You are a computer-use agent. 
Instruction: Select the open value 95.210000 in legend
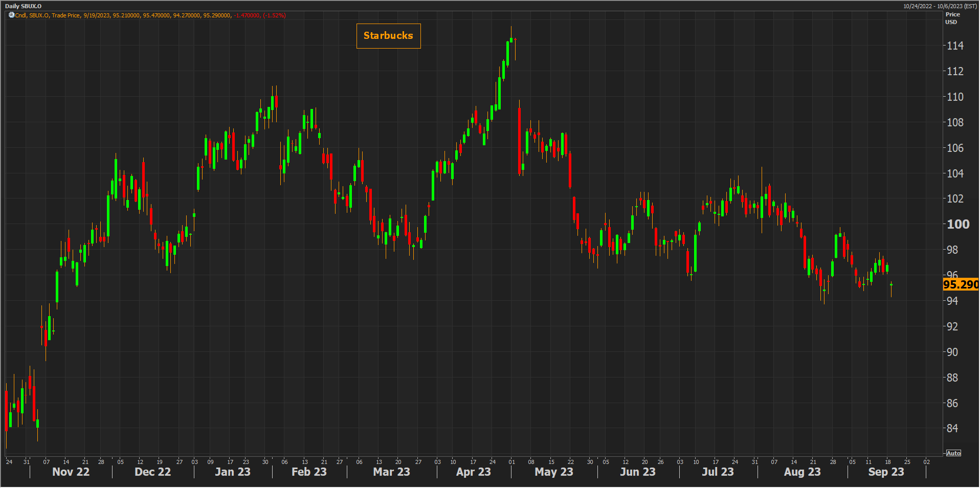click(126, 15)
